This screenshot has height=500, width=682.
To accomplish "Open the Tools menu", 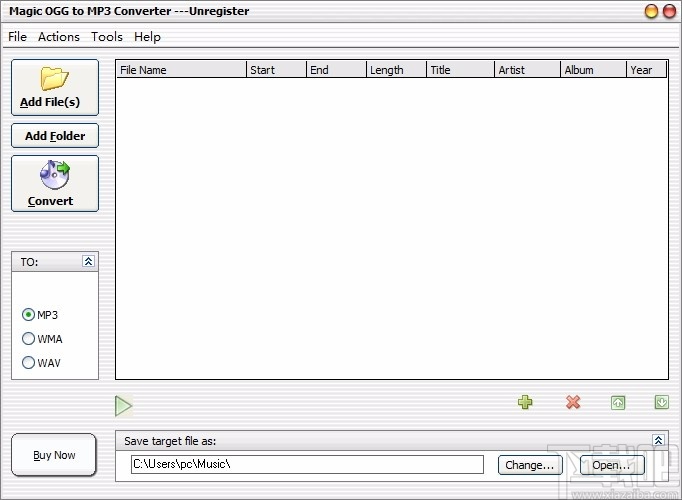I will click(x=107, y=37).
